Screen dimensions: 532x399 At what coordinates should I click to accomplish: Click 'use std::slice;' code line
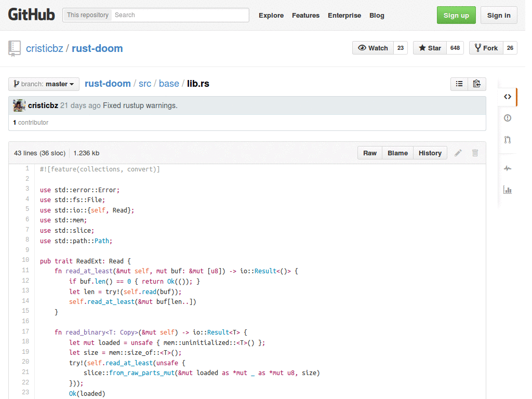coord(67,230)
